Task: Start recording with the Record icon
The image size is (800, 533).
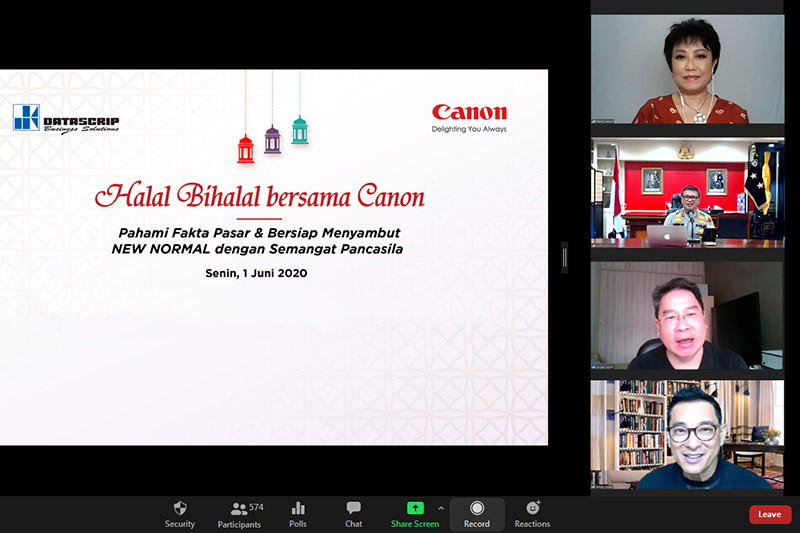Action: pos(477,508)
